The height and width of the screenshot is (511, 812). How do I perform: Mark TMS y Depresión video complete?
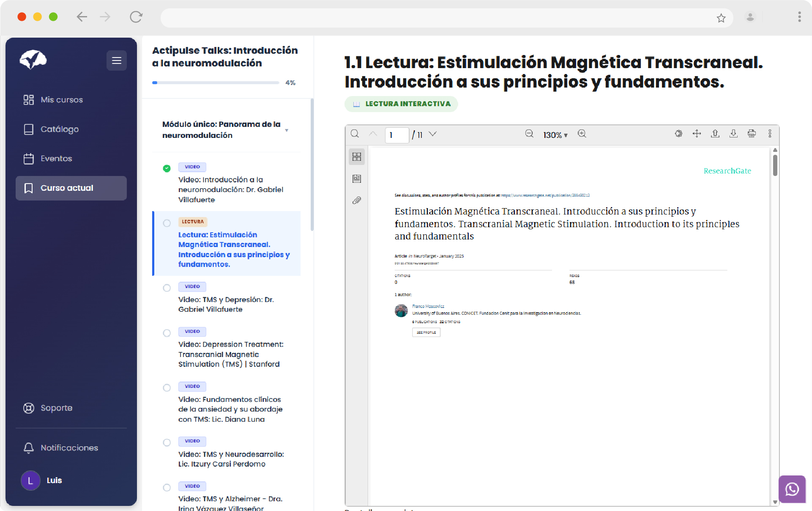(167, 288)
